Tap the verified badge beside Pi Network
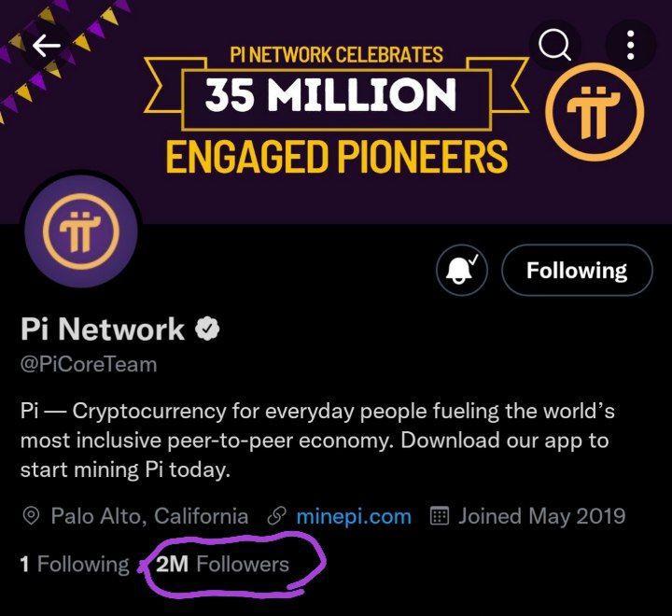 [x=207, y=329]
